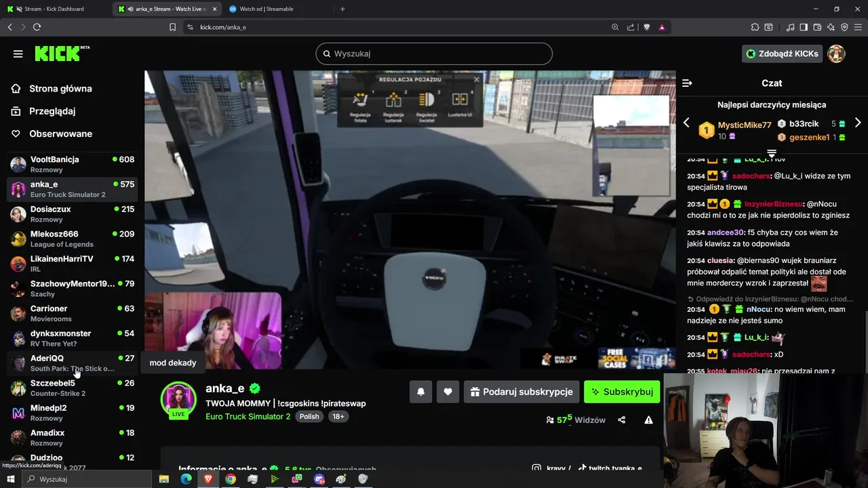Open AderiQQ channel in sidebar
The image size is (868, 488).
pyautogui.click(x=72, y=363)
